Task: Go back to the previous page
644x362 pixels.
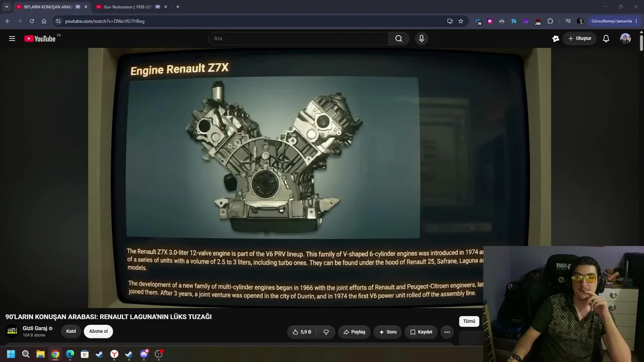Action: click(8, 21)
